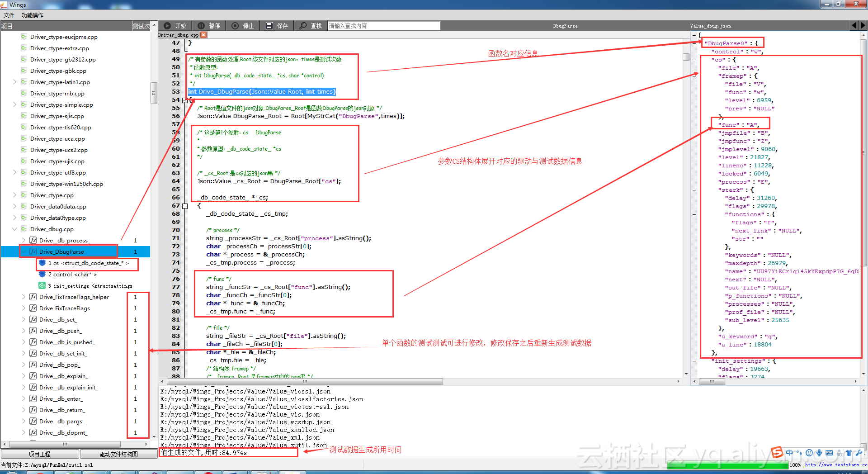Click the fold marker at code line 54
Viewport: 868px width, 474px height.
(185, 100)
